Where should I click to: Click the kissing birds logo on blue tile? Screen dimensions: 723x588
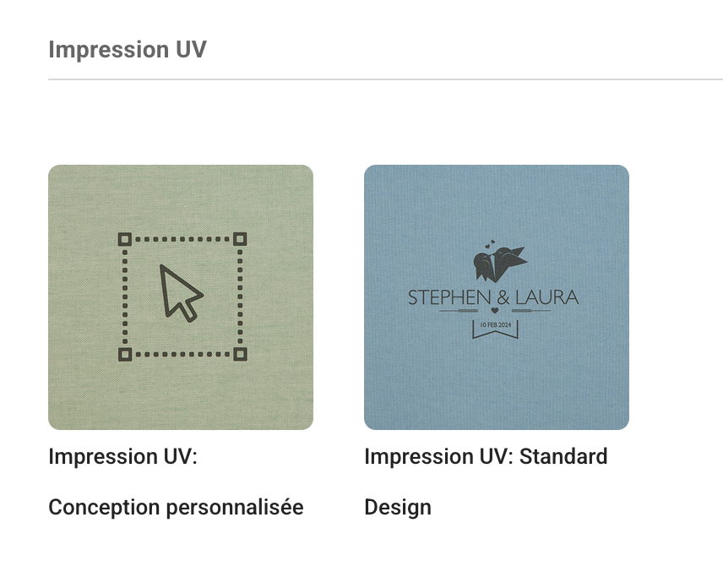click(x=499, y=263)
